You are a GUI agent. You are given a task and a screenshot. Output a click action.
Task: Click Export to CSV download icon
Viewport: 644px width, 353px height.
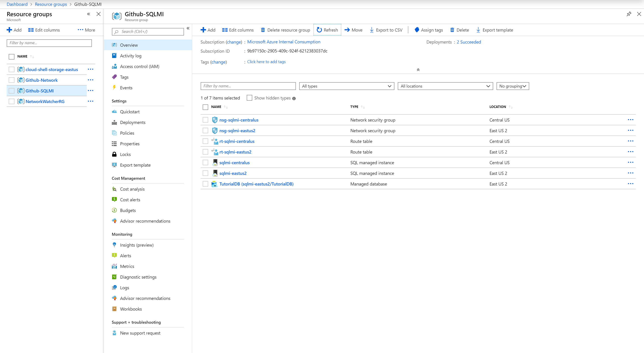371,30
